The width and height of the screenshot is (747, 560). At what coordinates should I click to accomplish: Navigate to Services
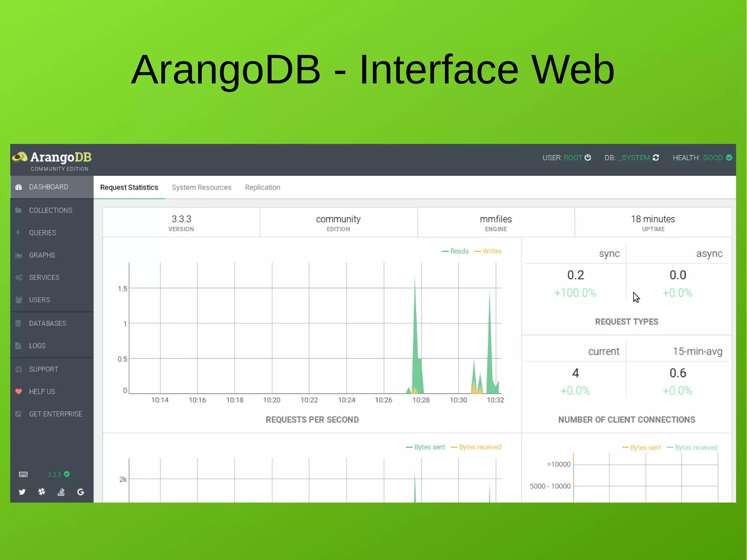click(52, 278)
